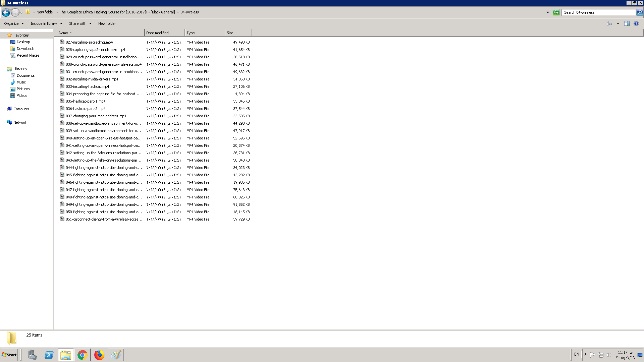Viewport: 644px width, 362px height.
Task: Open the Organize dropdown menu
Action: click(14, 23)
